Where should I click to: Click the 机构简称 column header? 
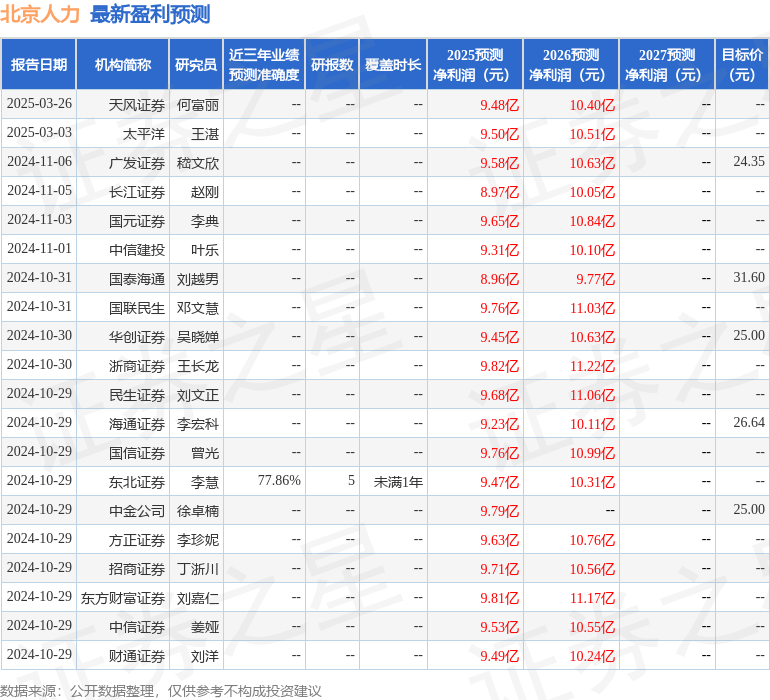[x=122, y=64]
